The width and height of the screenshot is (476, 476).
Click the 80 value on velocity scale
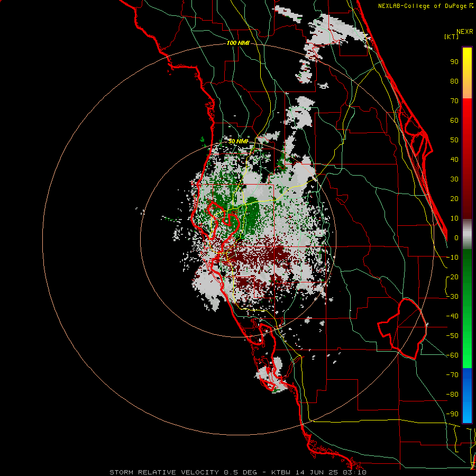454,81
